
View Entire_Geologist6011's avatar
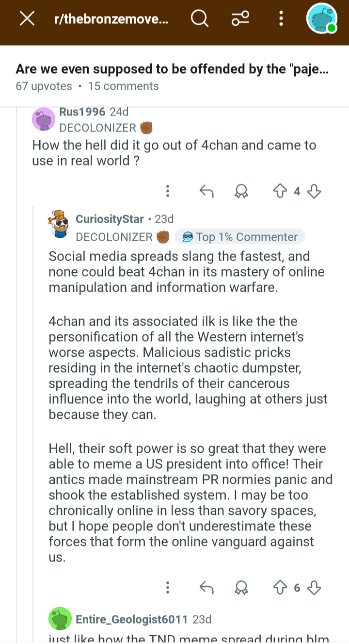(x=60, y=619)
